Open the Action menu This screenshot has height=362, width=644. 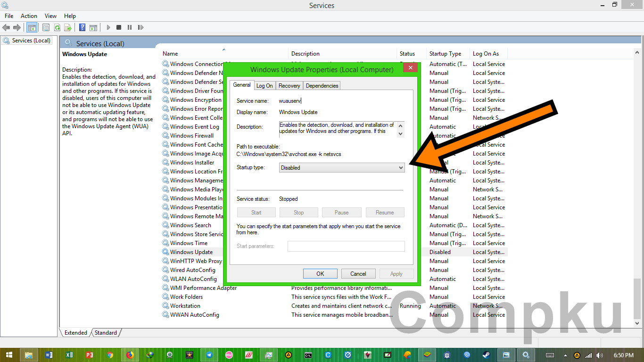pos(29,16)
